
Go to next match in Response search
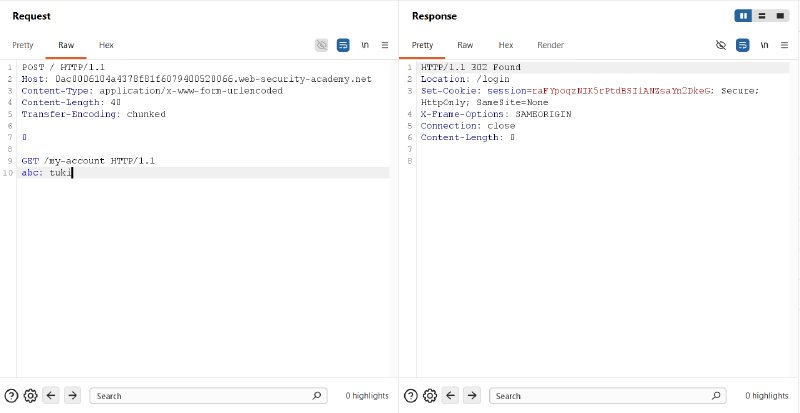tap(472, 395)
